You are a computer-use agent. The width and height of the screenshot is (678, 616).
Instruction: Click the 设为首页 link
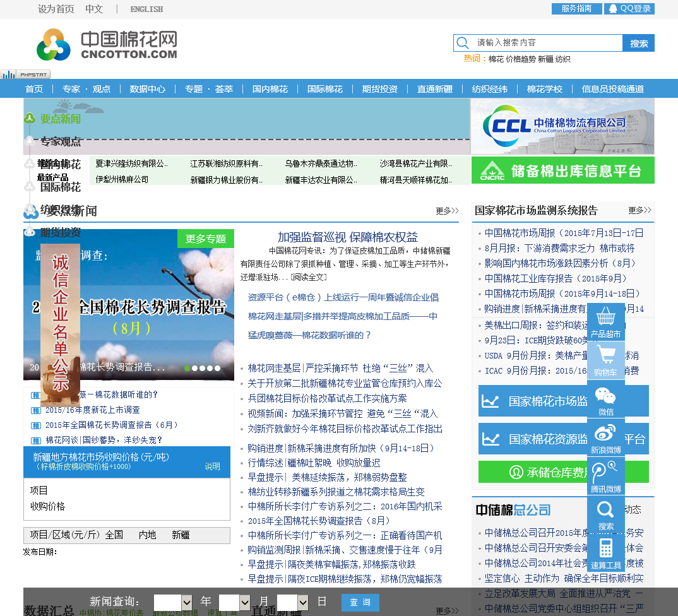pos(56,9)
